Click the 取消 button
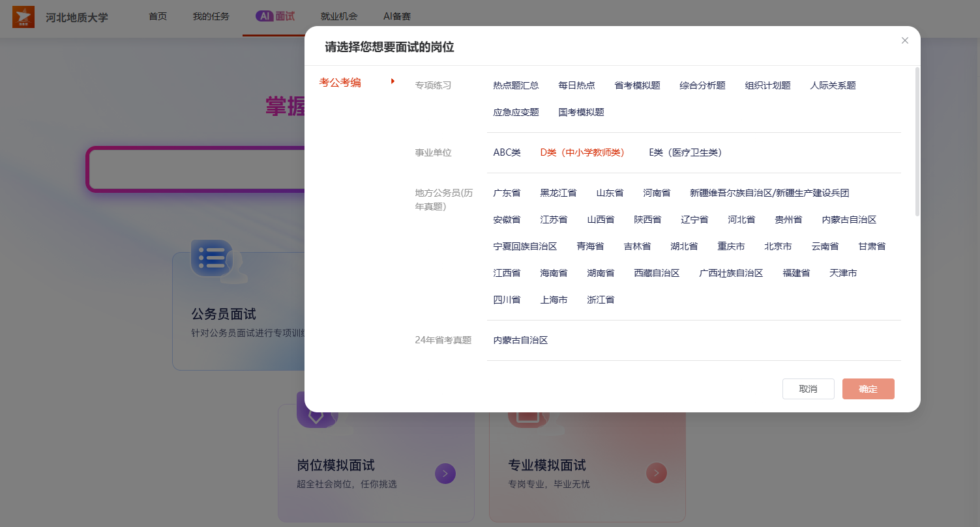This screenshot has height=527, width=980. (x=808, y=389)
